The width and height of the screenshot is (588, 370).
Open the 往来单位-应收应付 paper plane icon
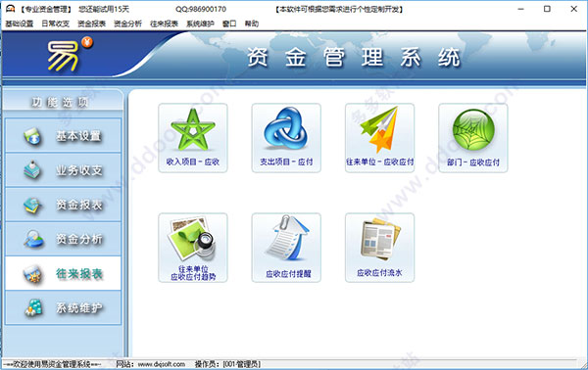[379, 129]
